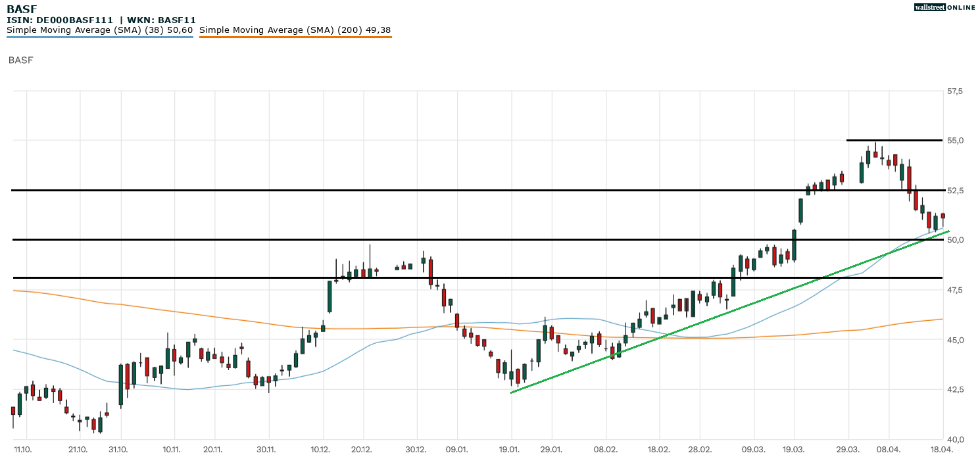Select the 10.12. date on the time axis
The image size is (980, 453).
coord(322,448)
